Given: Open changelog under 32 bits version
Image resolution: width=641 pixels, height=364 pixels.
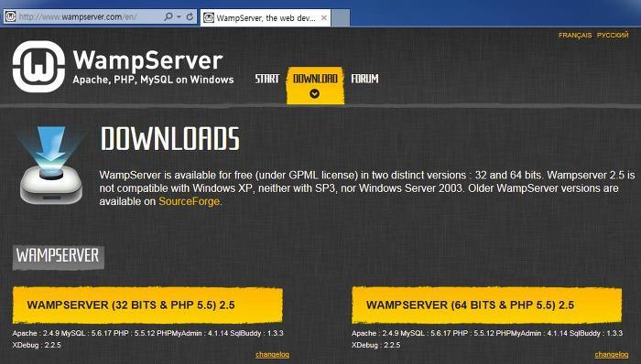Looking at the screenshot, I should coord(272,354).
